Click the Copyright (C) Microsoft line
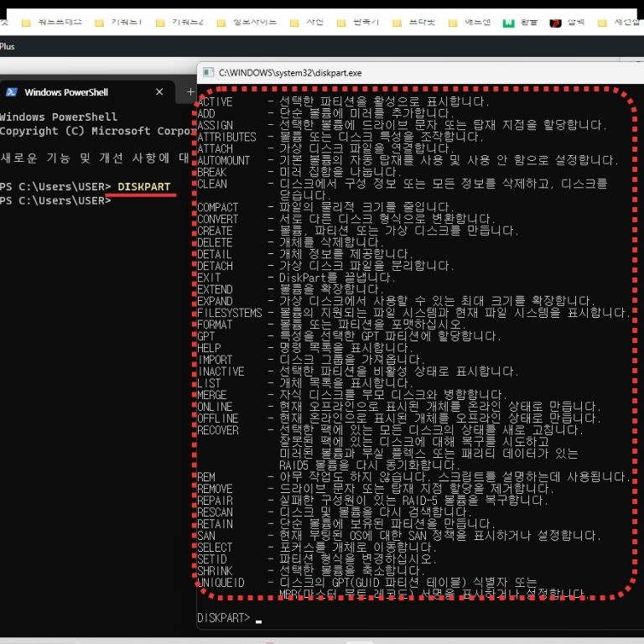This screenshot has height=644, width=644. pyautogui.click(x=98, y=131)
